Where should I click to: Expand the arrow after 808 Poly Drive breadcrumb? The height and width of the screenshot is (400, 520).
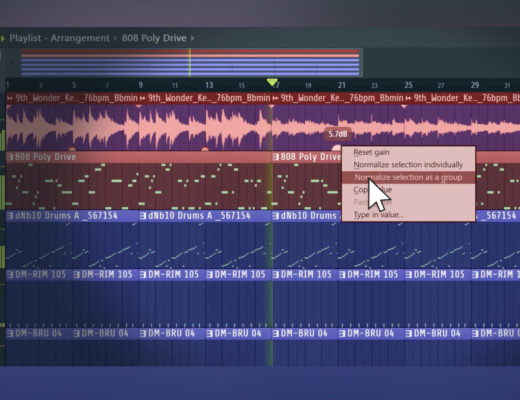tap(192, 38)
